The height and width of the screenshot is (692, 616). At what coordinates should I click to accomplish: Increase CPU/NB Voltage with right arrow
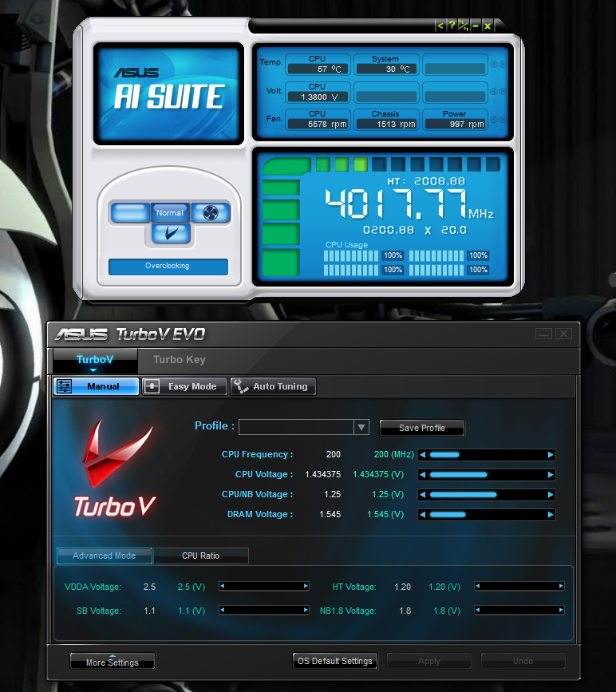(x=551, y=495)
